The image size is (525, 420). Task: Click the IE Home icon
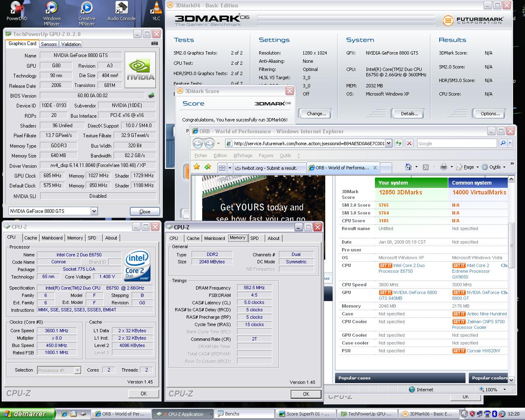[408, 167]
